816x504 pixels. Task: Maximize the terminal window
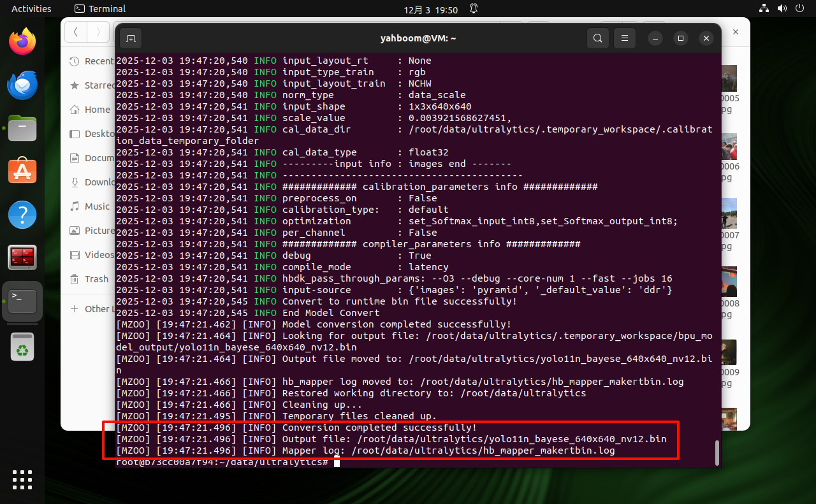680,38
